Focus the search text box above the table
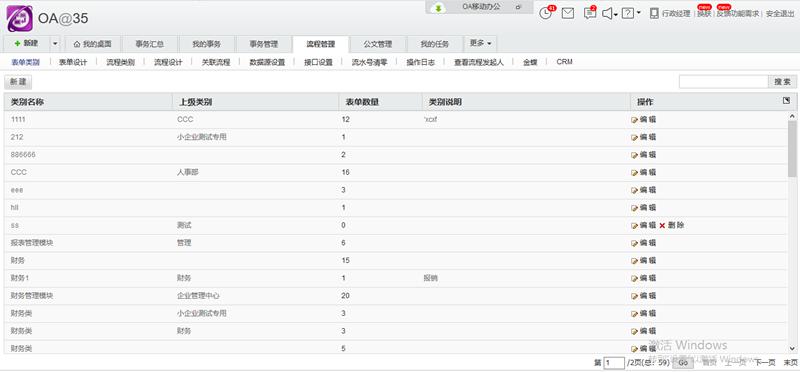 [x=723, y=82]
